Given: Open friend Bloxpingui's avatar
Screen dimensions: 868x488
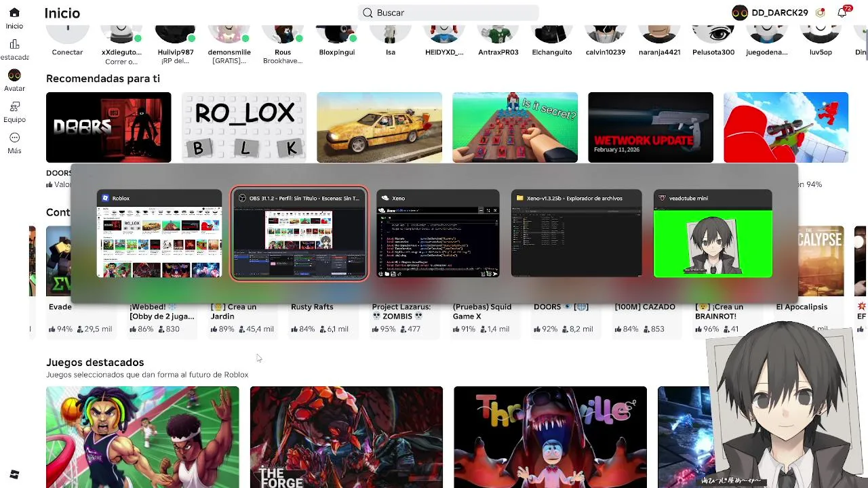Looking at the screenshot, I should 337,34.
